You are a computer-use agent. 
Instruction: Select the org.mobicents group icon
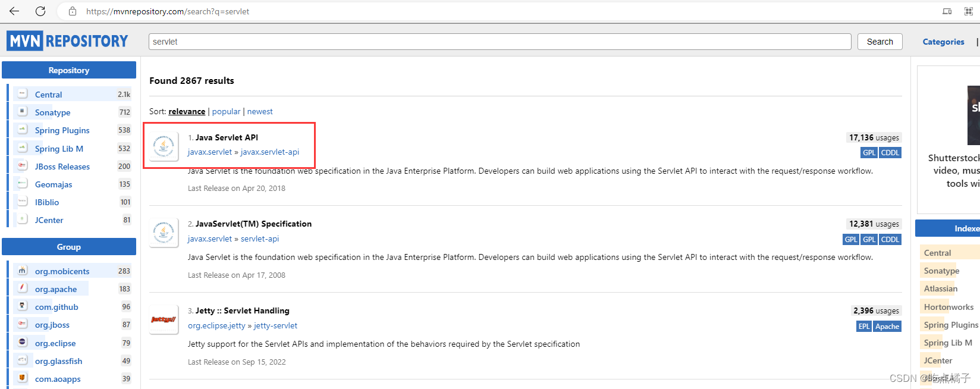23,270
